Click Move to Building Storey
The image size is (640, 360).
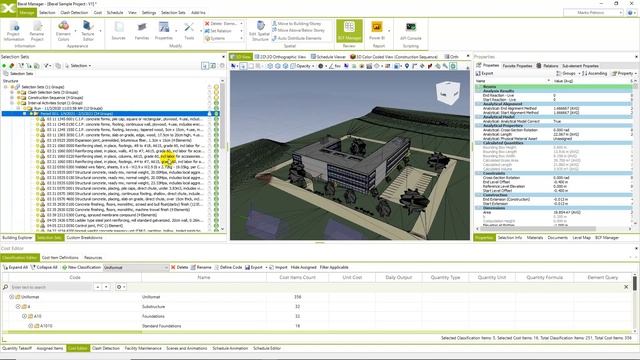[297, 24]
